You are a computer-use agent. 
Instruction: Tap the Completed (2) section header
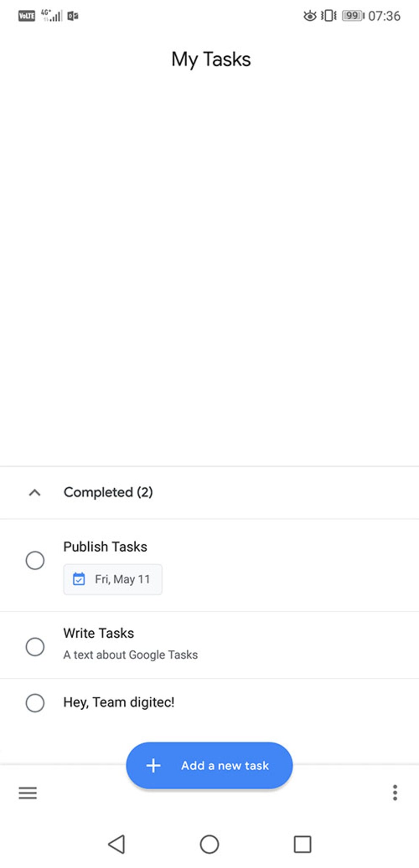point(209,492)
